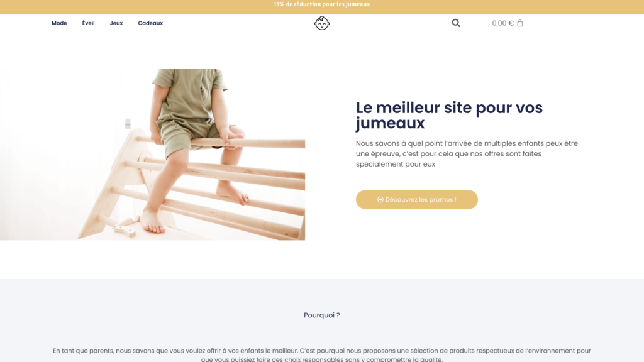644x362 pixels.
Task: Click the yellow promotional top bar
Action: tap(321, 7)
